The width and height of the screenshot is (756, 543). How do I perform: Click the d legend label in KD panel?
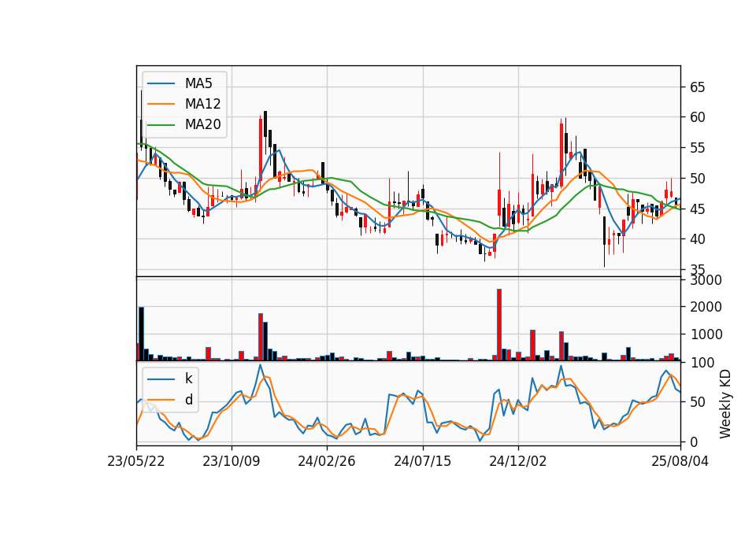[x=188, y=400]
